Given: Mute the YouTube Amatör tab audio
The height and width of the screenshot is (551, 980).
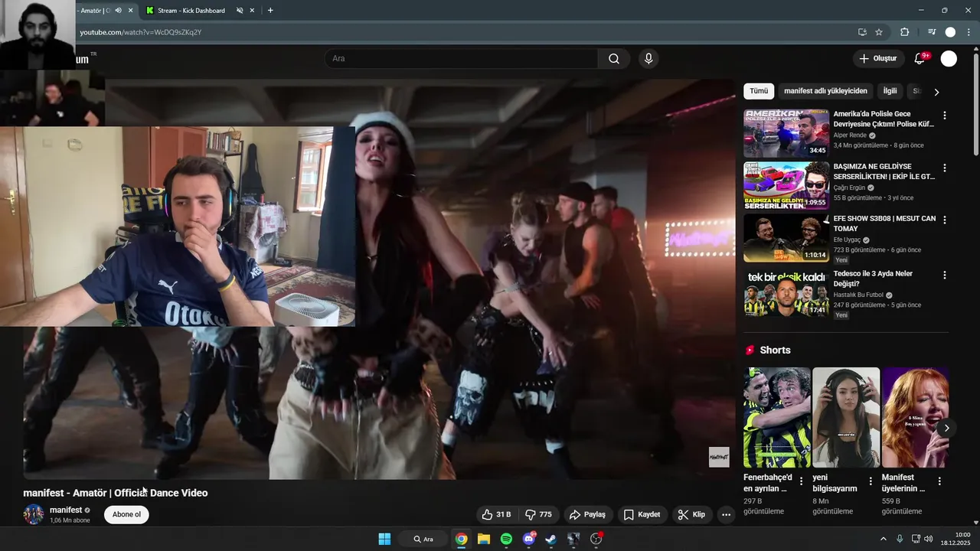Looking at the screenshot, I should [118, 11].
